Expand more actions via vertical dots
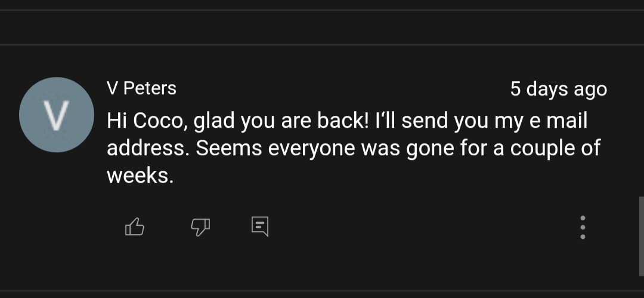Image resolution: width=644 pixels, height=298 pixels. [x=583, y=227]
